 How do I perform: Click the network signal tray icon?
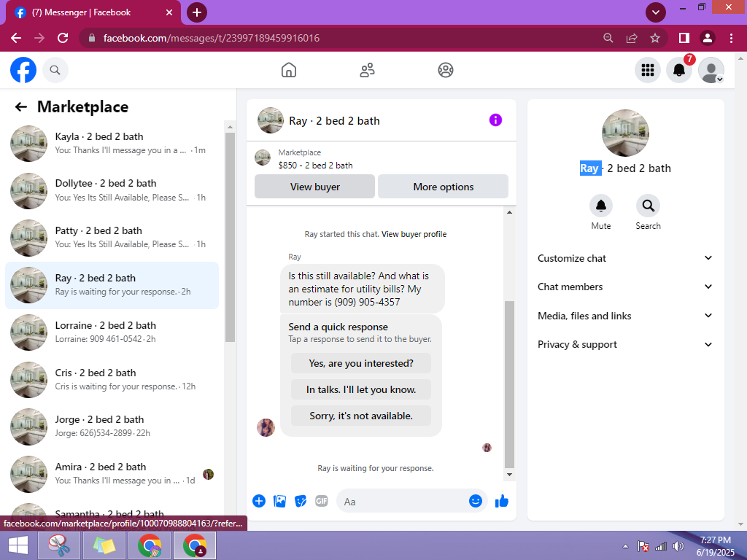pos(661,546)
